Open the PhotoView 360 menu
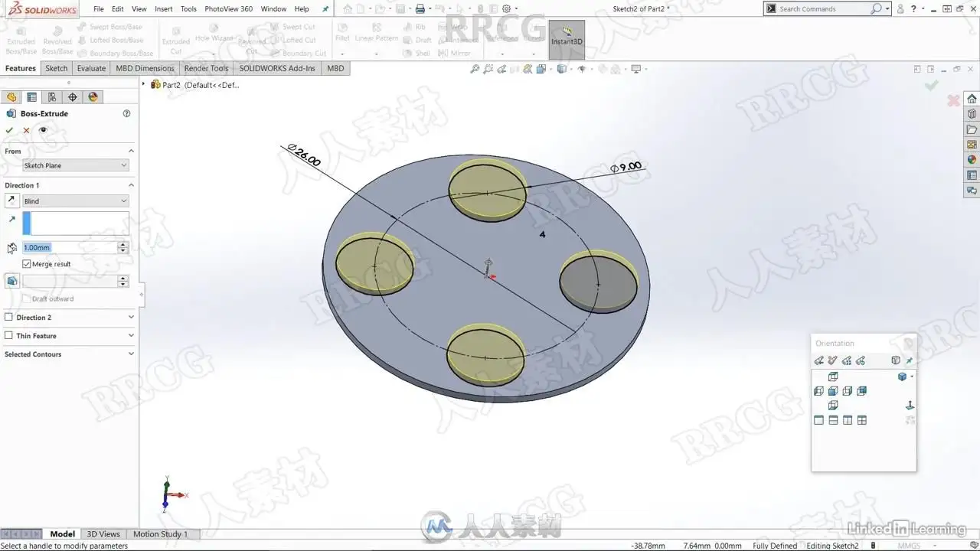980x551 pixels. point(228,9)
